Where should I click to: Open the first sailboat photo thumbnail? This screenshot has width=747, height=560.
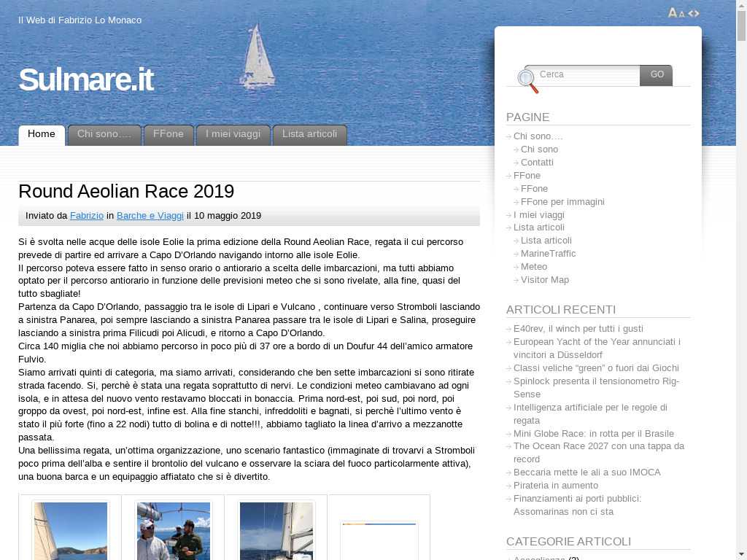(71, 530)
